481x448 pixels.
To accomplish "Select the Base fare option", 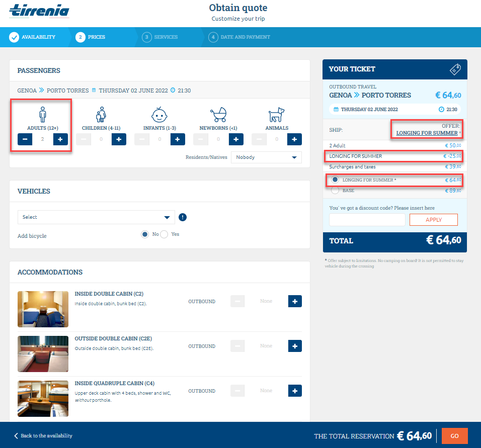I will [335, 191].
